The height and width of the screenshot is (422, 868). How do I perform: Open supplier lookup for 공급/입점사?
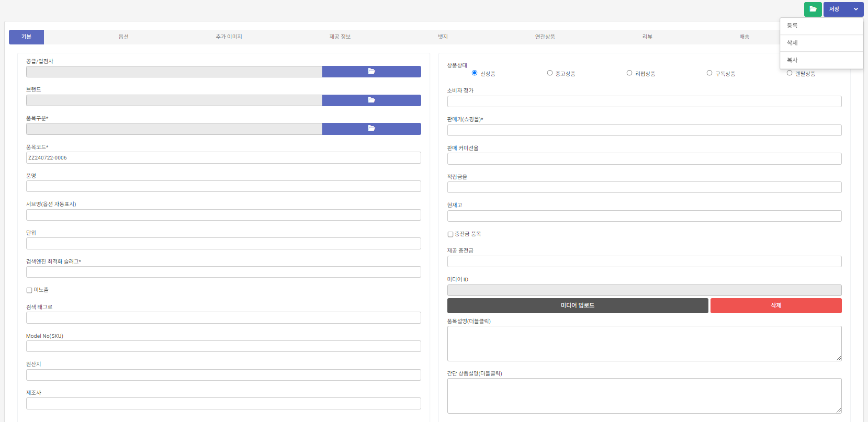371,72
